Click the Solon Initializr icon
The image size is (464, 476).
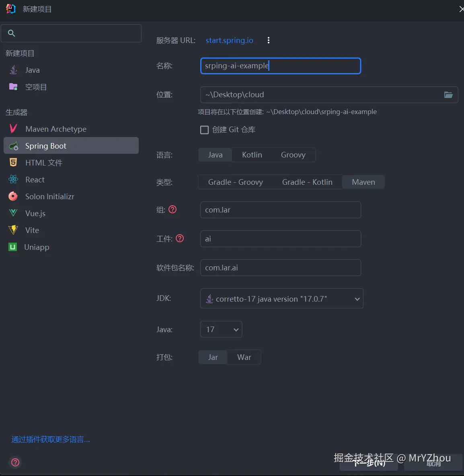pyautogui.click(x=13, y=196)
